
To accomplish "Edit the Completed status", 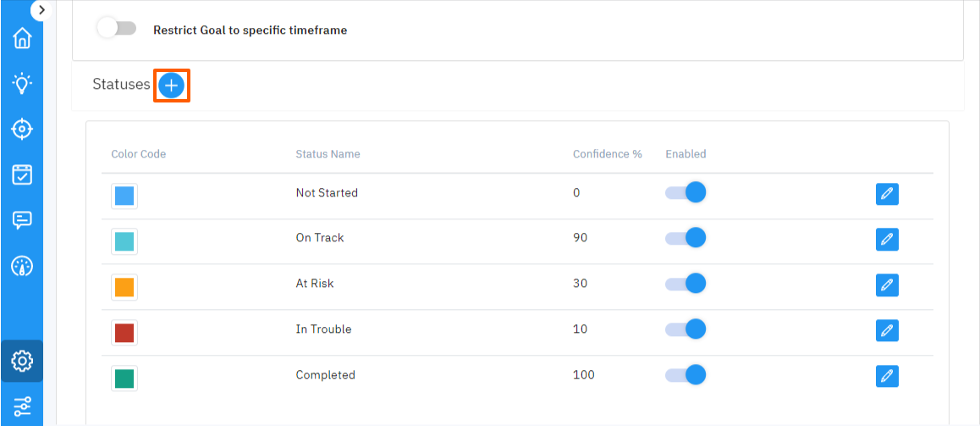I will coord(887,376).
